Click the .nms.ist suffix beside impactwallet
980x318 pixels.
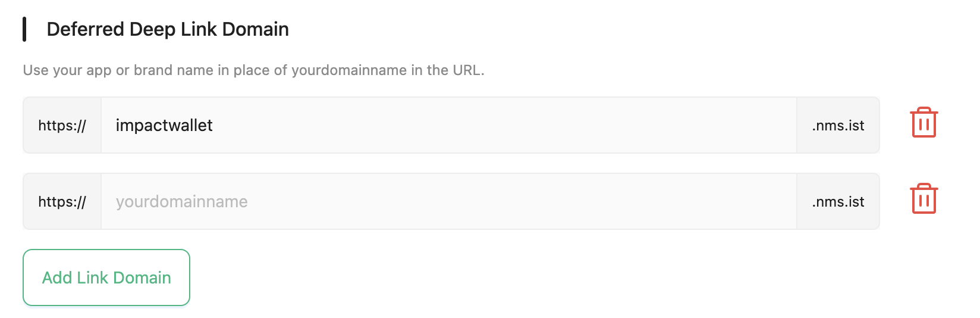click(x=838, y=126)
